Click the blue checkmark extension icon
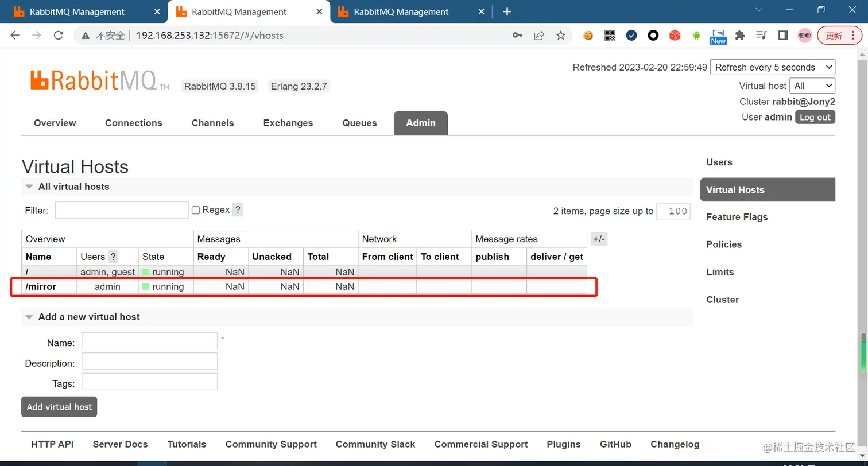 (x=631, y=36)
